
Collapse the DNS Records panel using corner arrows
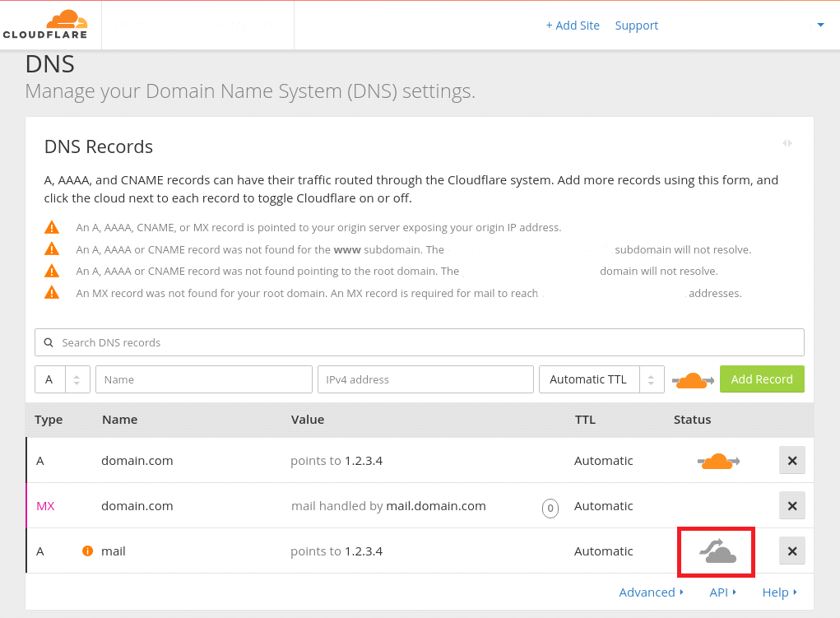787,143
